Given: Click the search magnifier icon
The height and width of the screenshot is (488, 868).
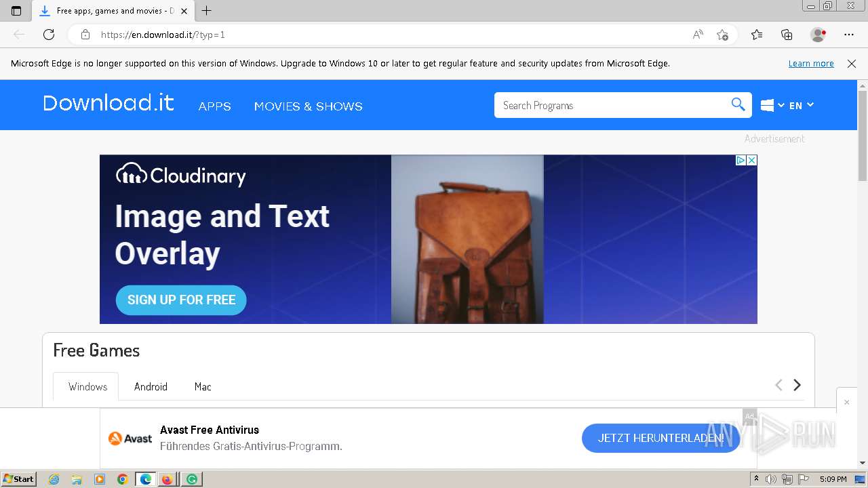Looking at the screenshot, I should click(738, 104).
